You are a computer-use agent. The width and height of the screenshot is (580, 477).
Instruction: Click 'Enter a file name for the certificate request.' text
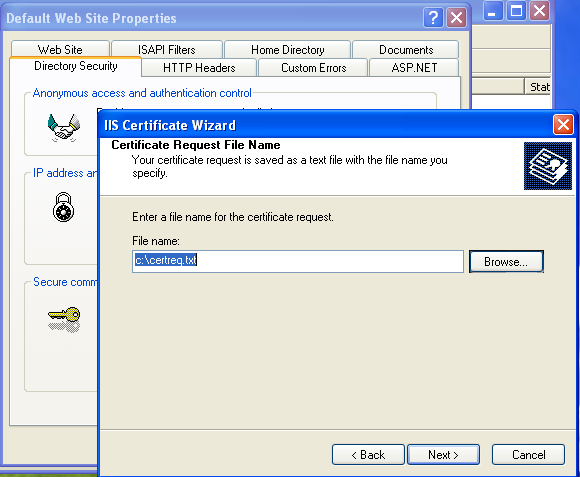[x=233, y=217]
